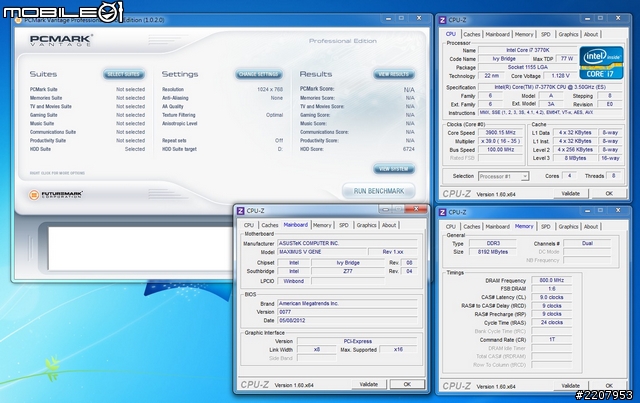Open Graphics tab in the CPU window
This screenshot has width=640, height=403.
[x=568, y=34]
